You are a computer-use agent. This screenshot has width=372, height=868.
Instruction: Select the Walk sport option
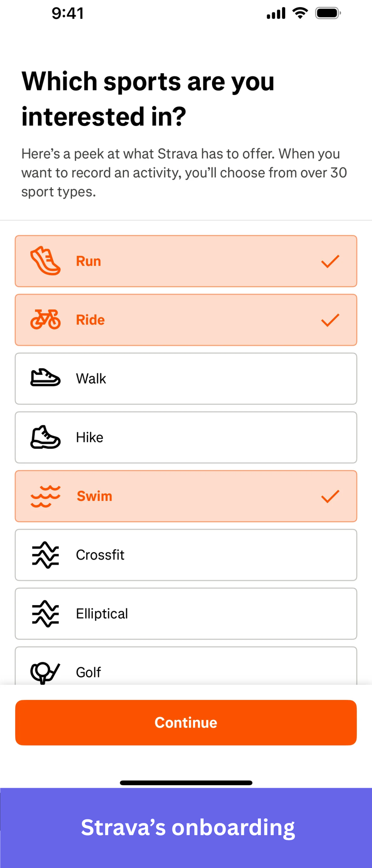[186, 378]
